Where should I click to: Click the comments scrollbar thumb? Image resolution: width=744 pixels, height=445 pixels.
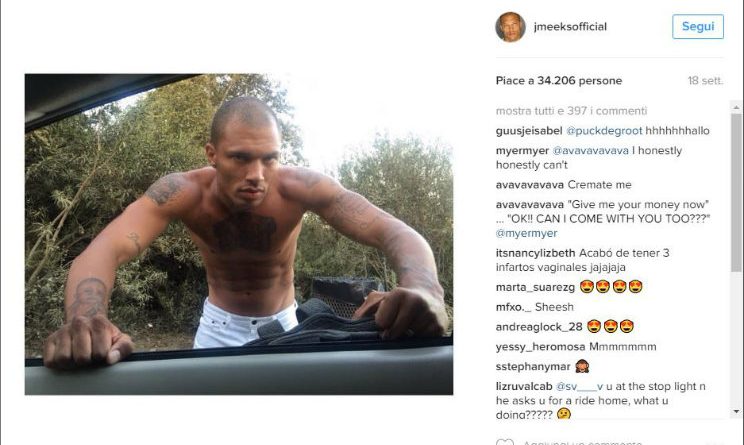(x=736, y=192)
